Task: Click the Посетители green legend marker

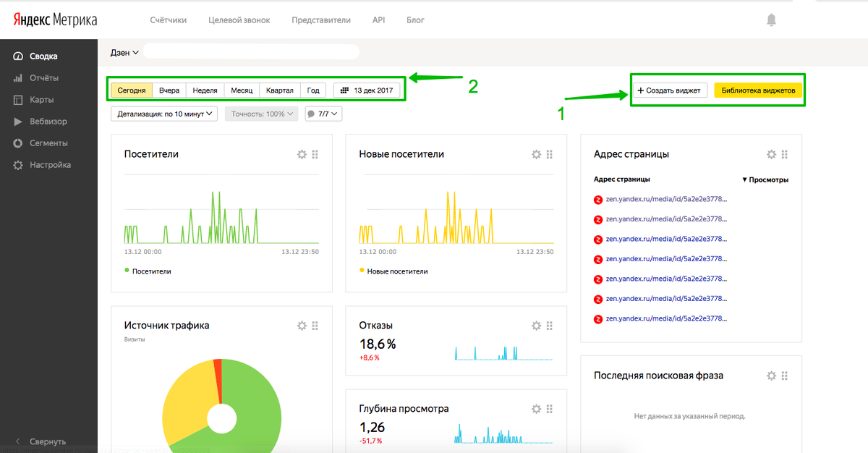Action: pyautogui.click(x=127, y=271)
